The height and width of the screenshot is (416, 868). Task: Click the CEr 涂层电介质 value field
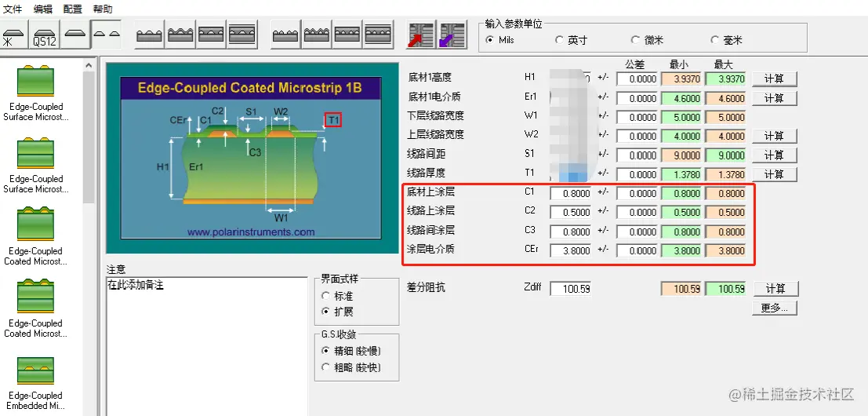tap(571, 250)
